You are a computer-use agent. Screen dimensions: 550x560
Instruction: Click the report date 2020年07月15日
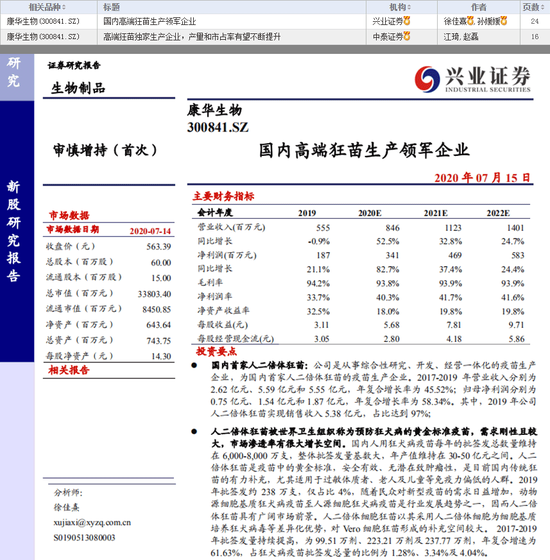click(482, 178)
